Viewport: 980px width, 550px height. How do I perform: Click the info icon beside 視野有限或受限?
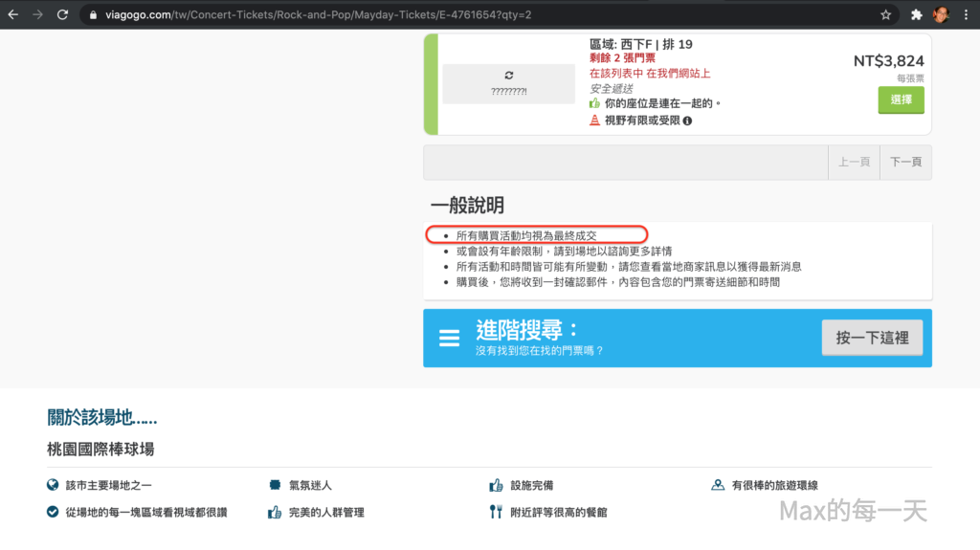point(687,121)
